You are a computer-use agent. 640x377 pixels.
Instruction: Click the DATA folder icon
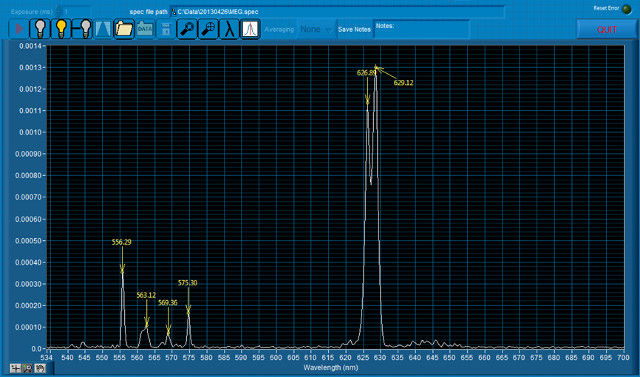(x=145, y=29)
